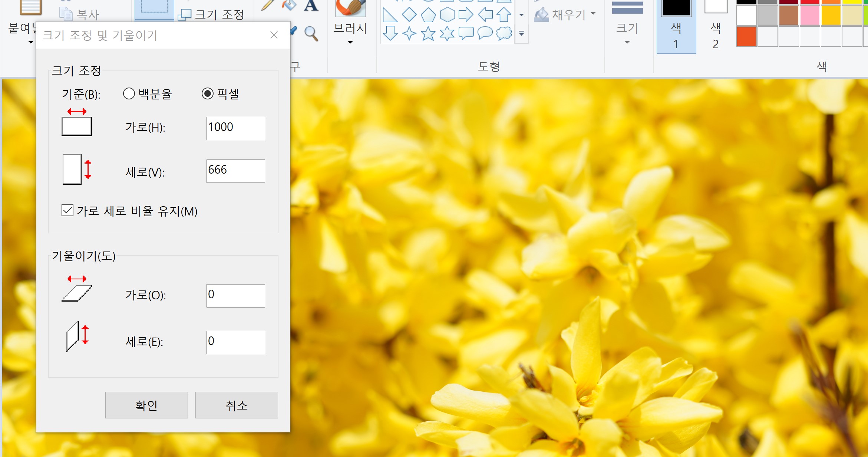The image size is (868, 457).
Task: Choose the diamond shape
Action: click(409, 15)
